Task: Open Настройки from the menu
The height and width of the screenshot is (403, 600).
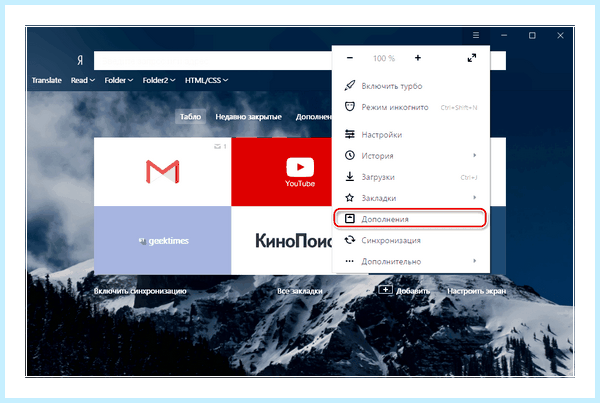Action: (x=411, y=135)
